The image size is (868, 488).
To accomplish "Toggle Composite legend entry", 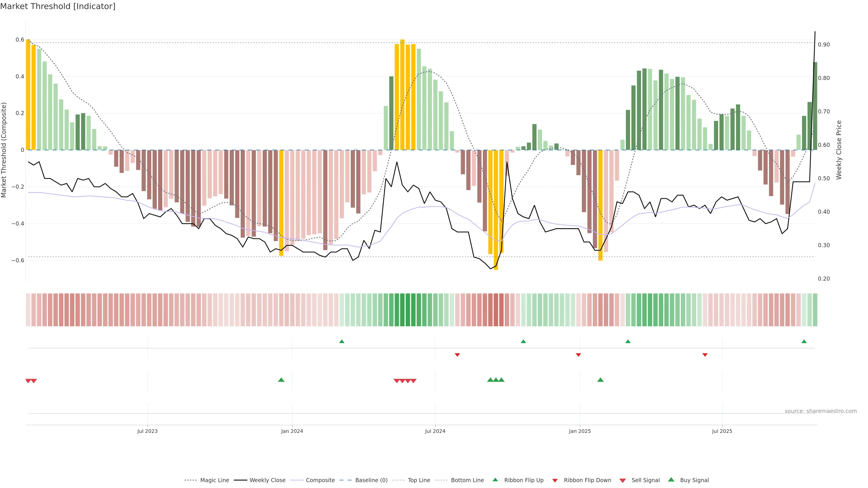I will (320, 480).
